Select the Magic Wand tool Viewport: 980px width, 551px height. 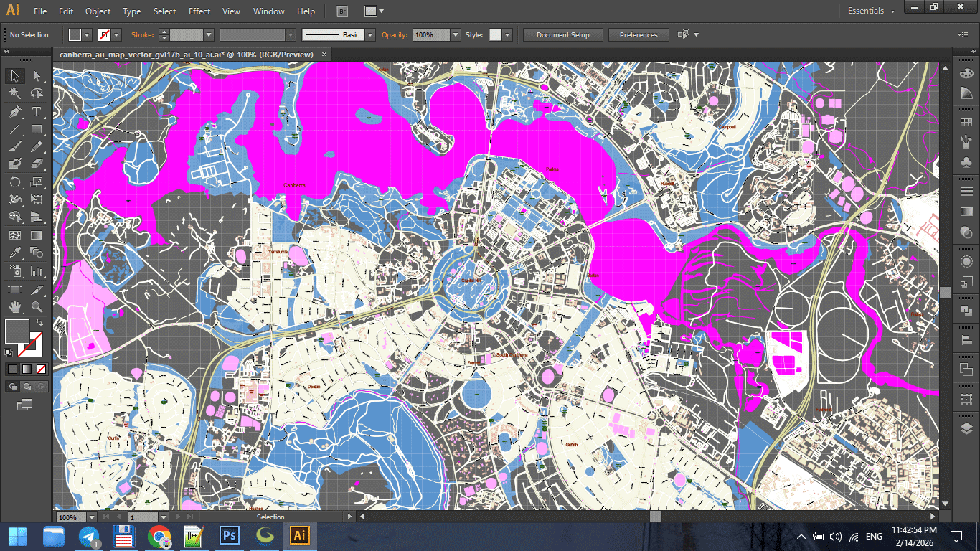tap(14, 93)
